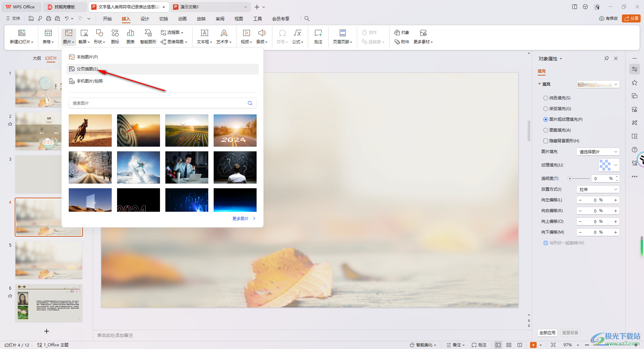The height and width of the screenshot is (349, 644).
Task: Click the Text Box tool
Action: pyautogui.click(x=204, y=37)
